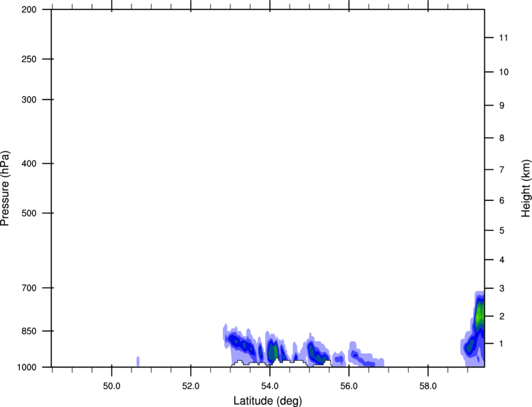Click the 1 km height tick label
Image resolution: width=532 pixels, height=407 pixels.
point(501,344)
